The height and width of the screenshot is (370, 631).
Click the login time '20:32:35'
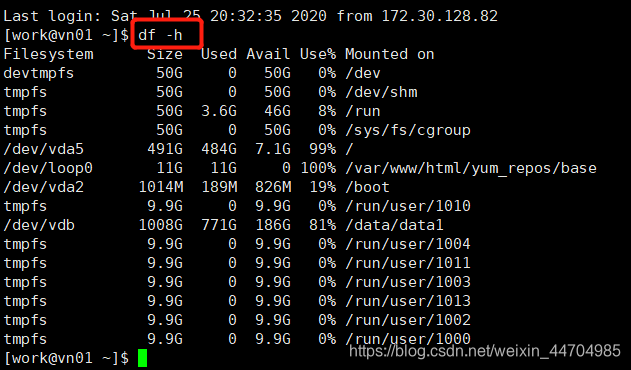point(245,16)
